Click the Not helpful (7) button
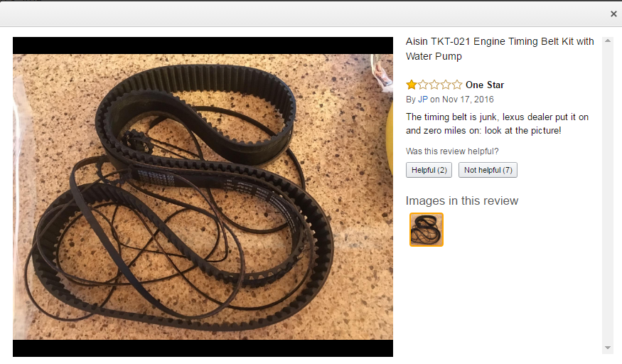622x364 pixels. (x=488, y=170)
